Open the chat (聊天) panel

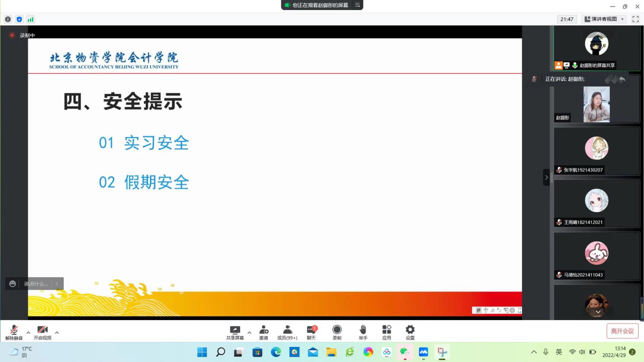tap(311, 332)
